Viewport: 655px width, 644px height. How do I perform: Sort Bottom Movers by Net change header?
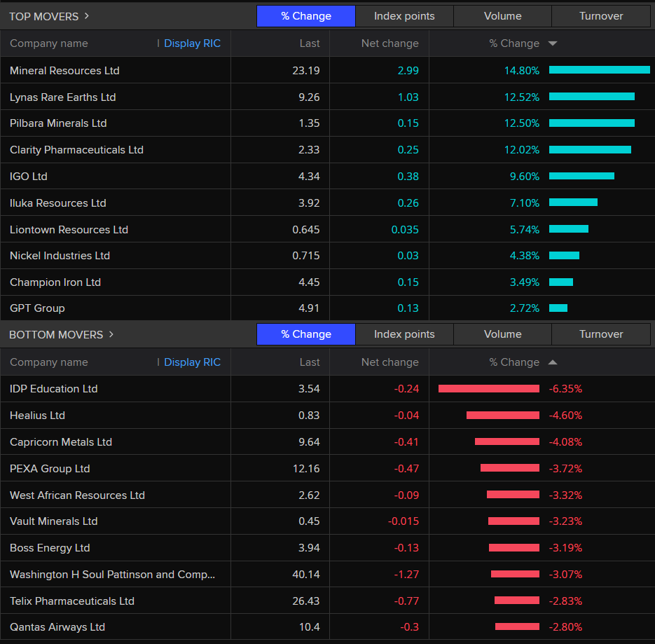click(389, 362)
